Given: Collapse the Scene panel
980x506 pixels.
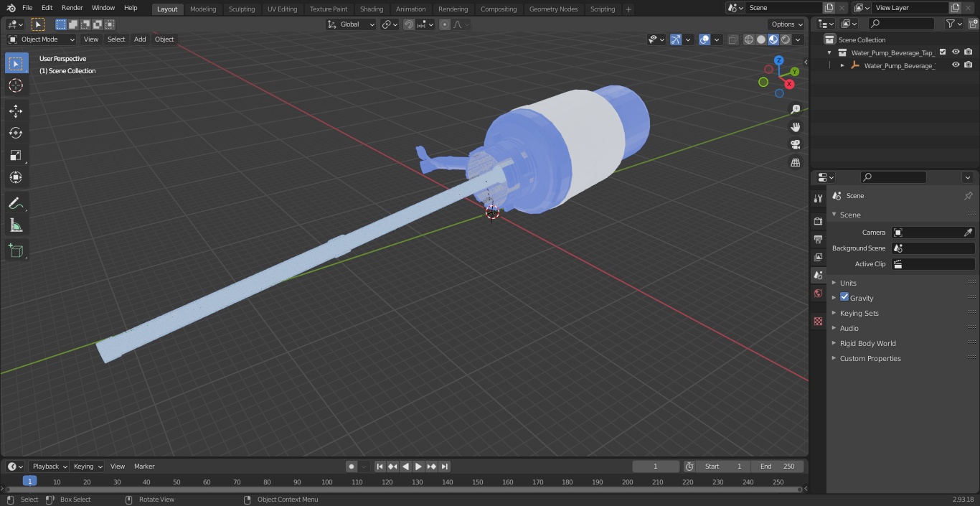Looking at the screenshot, I should point(850,215).
